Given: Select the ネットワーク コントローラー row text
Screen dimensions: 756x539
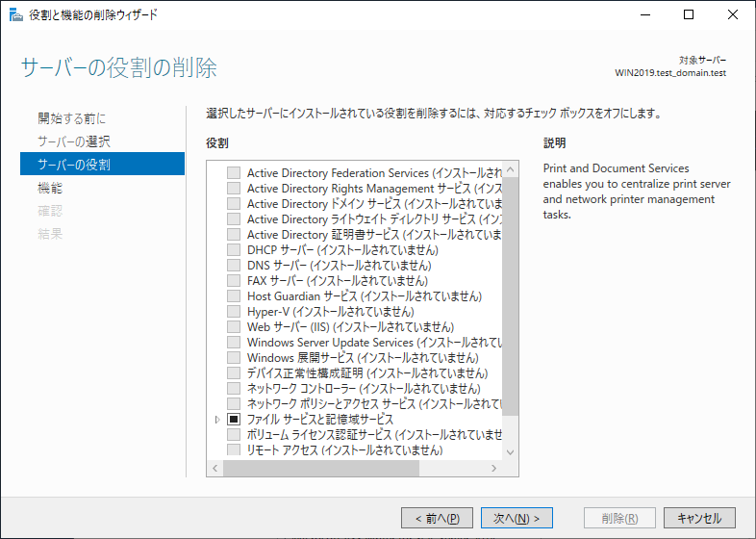Looking at the screenshot, I should [x=364, y=389].
